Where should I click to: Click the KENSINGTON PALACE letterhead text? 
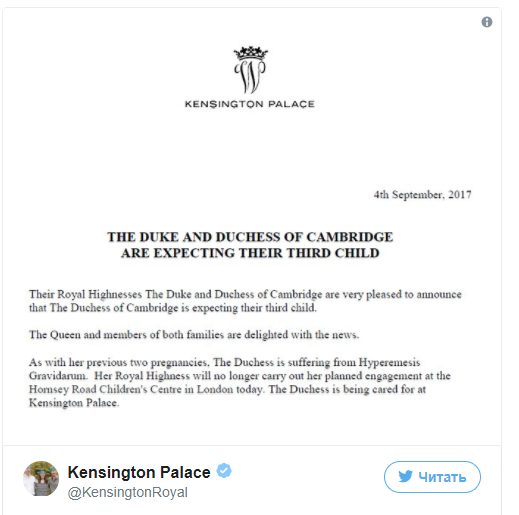pos(250,104)
